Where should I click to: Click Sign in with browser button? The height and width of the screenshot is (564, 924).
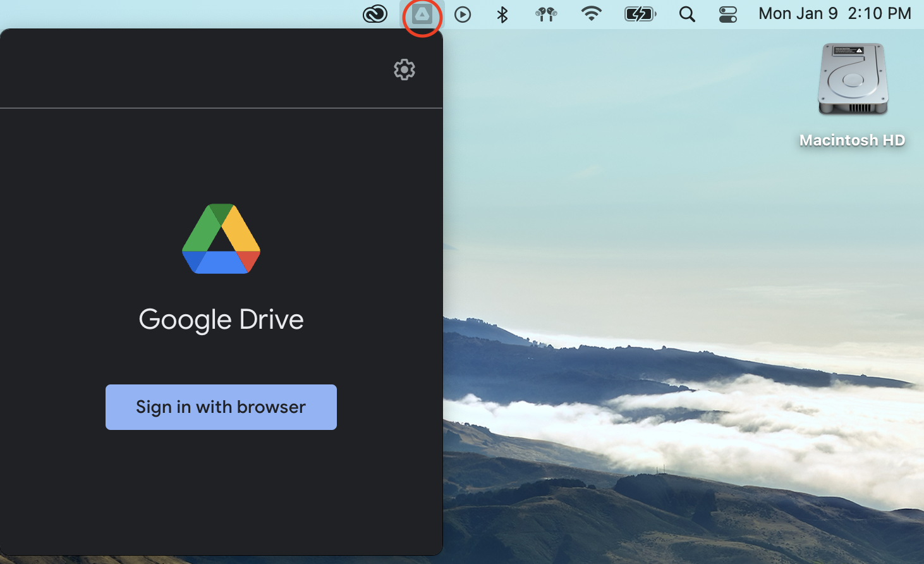(x=221, y=407)
